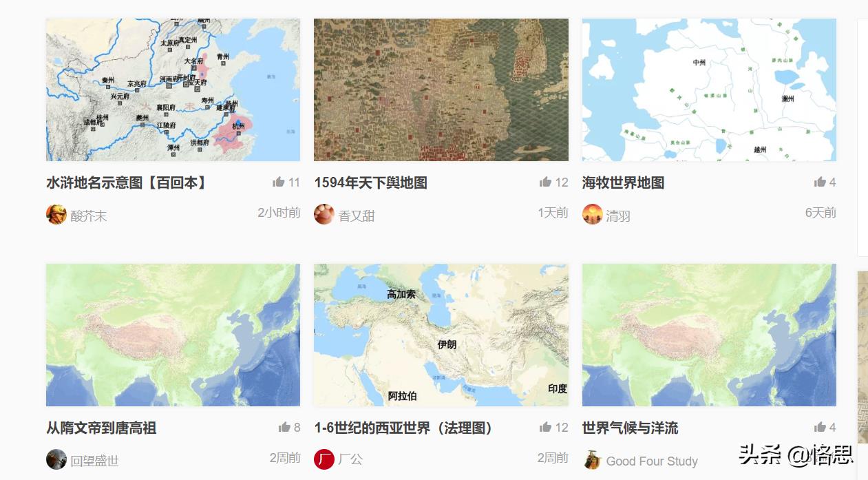Open the 海牧世界地图 map thumbnail
The image size is (868, 480).
709,90
